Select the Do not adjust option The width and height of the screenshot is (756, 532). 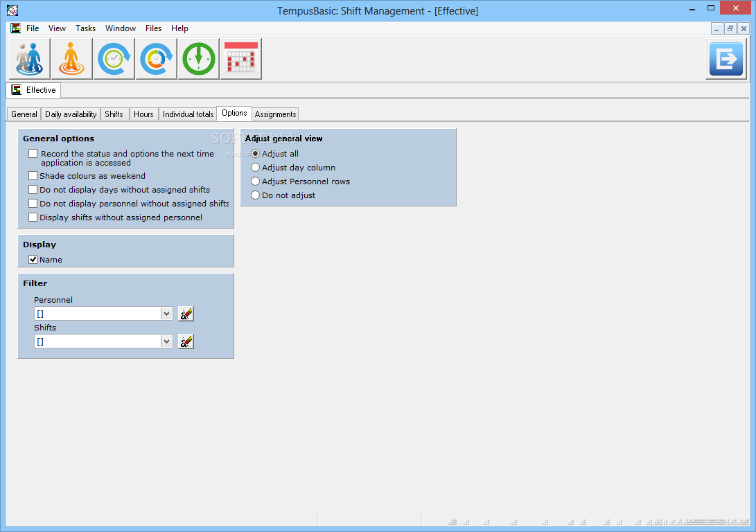[256, 195]
